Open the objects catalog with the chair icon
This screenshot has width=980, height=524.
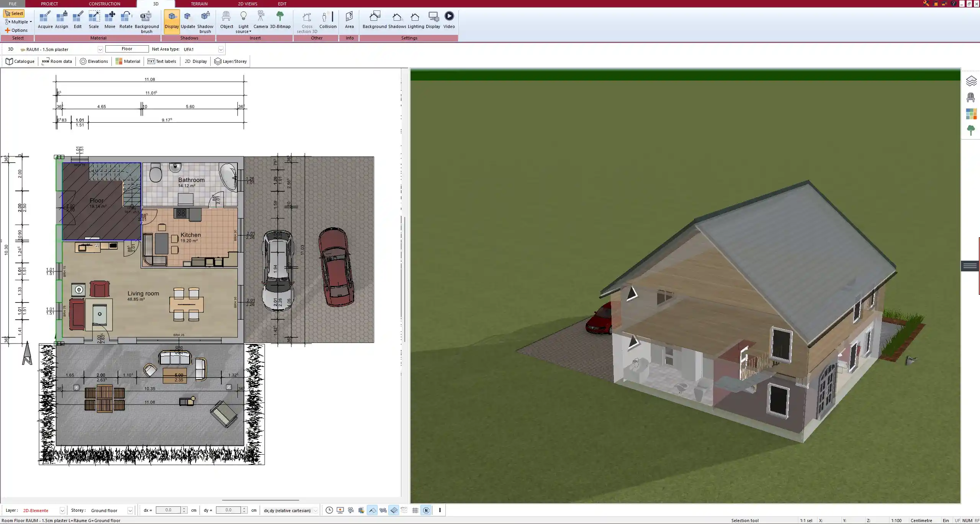(x=972, y=97)
